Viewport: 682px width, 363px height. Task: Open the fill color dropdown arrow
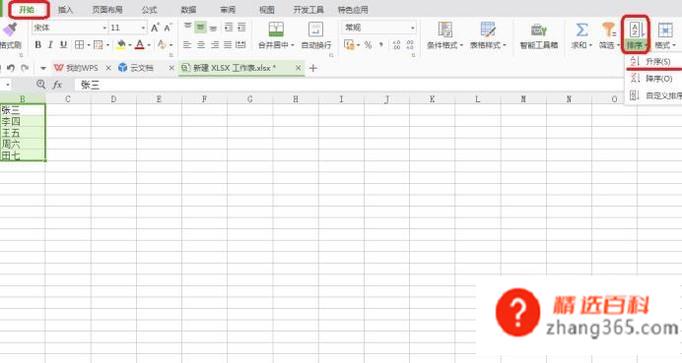click(130, 45)
